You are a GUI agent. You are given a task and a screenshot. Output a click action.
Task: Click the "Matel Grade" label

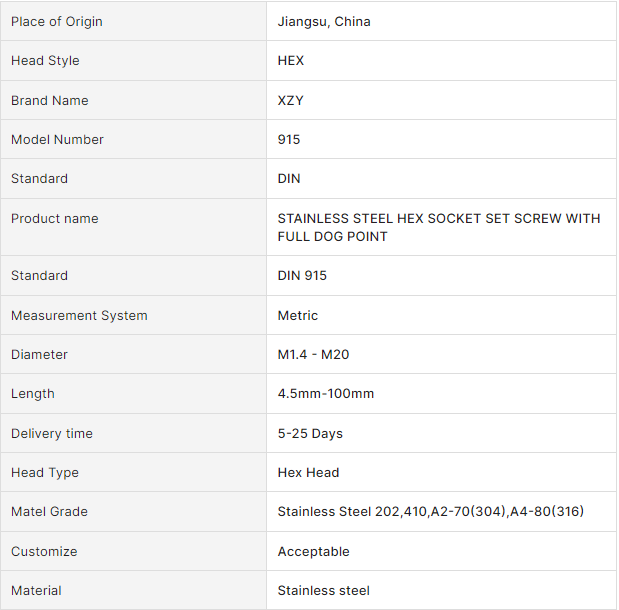coord(49,511)
